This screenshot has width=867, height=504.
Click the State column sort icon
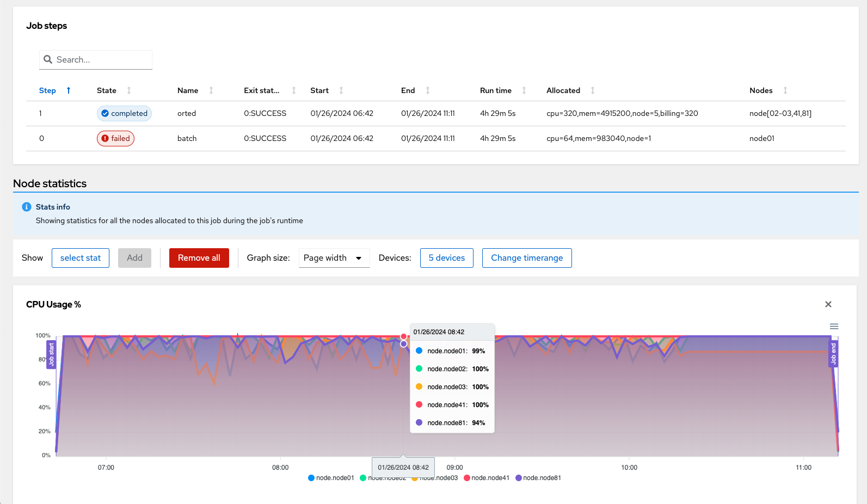pyautogui.click(x=129, y=90)
